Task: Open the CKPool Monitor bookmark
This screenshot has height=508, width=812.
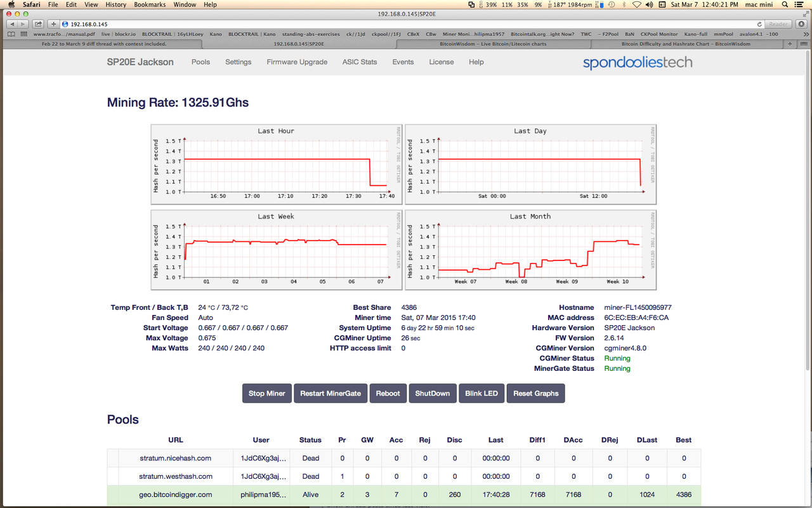Action: coord(659,34)
